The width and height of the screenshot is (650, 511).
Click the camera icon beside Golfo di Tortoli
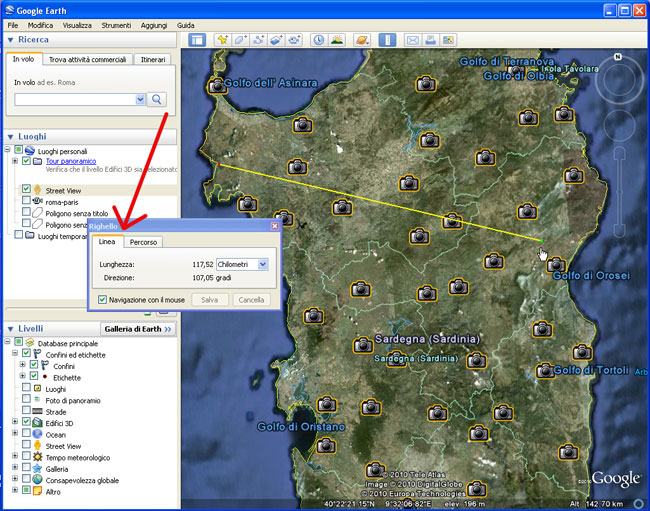[545, 370]
